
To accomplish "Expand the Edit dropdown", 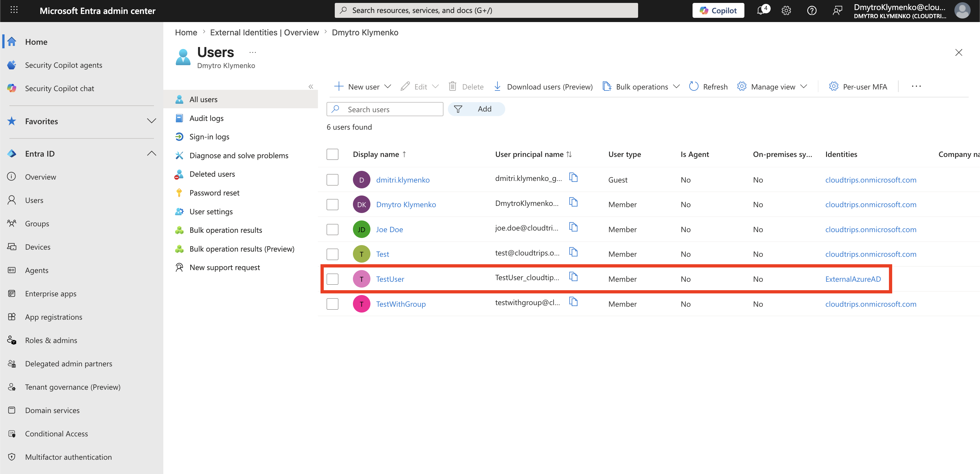I will [x=436, y=87].
